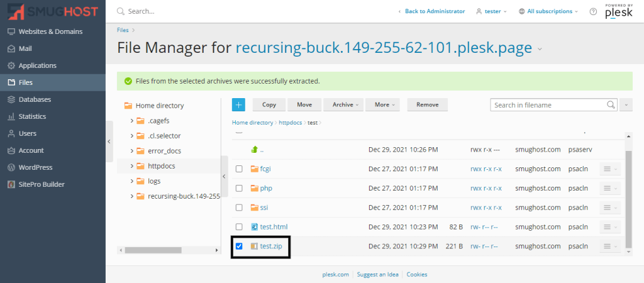This screenshot has height=283, width=644.
Task: Click the ssi folder icon
Action: click(254, 208)
